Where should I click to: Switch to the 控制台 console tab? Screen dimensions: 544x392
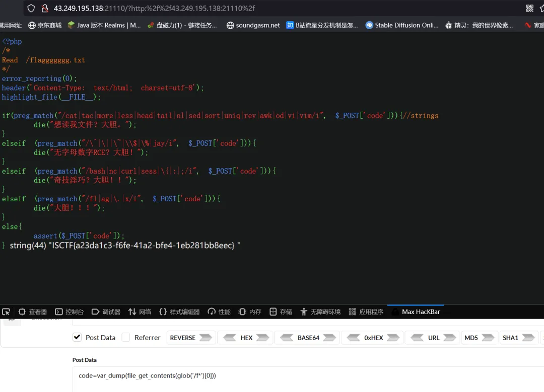click(x=70, y=311)
